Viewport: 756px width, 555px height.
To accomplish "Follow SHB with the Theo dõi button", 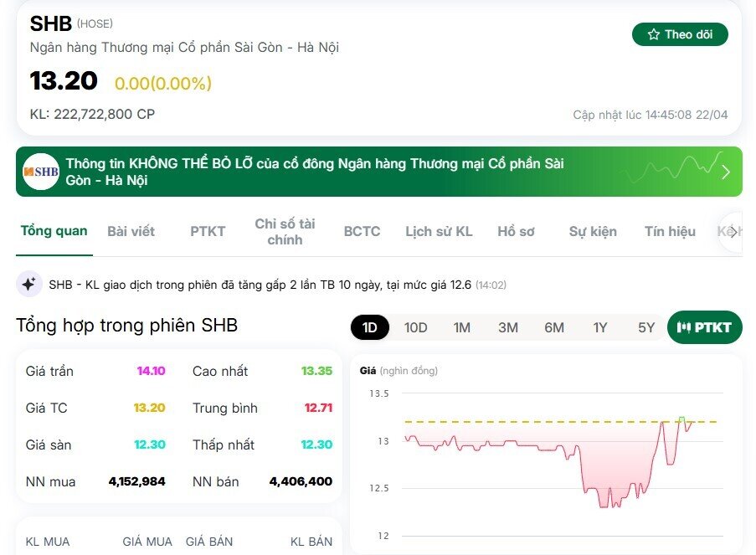I will click(x=680, y=34).
